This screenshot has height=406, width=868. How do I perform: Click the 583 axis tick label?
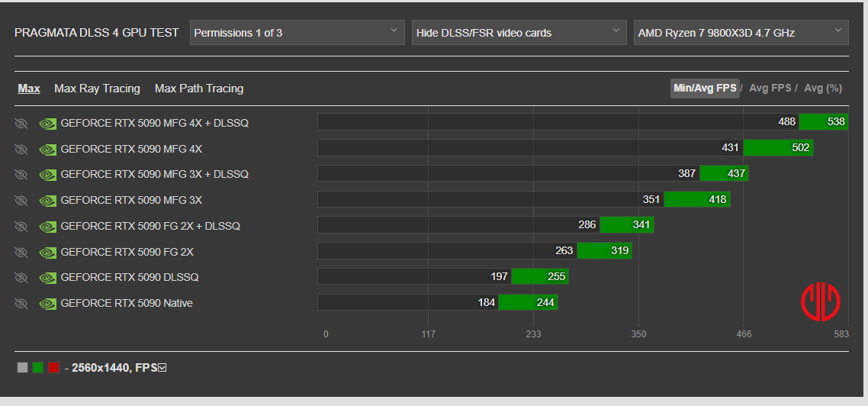pos(841,334)
